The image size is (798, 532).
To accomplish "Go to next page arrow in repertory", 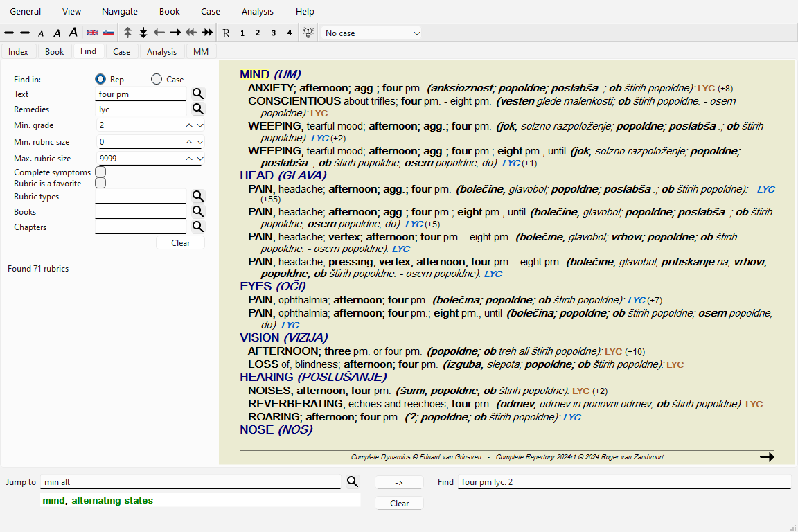I will [766, 456].
